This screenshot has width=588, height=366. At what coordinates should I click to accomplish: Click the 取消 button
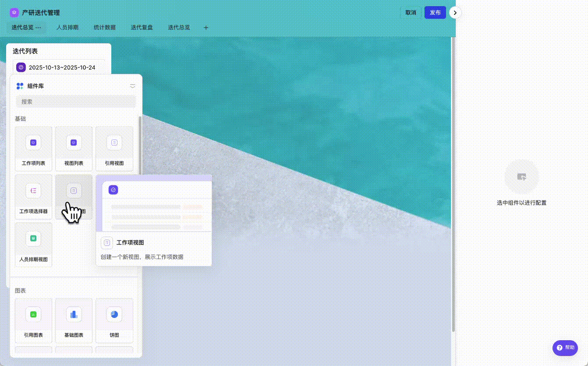[x=411, y=13]
